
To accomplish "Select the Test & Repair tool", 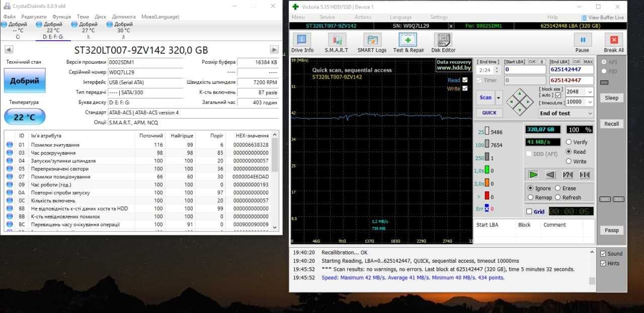I will [408, 43].
